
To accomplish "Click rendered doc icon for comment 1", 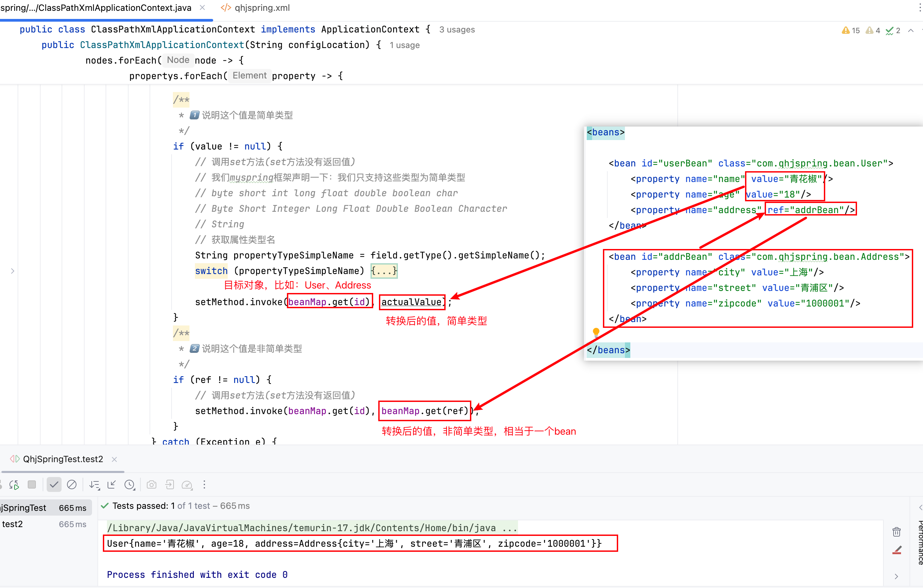I will point(195,115).
